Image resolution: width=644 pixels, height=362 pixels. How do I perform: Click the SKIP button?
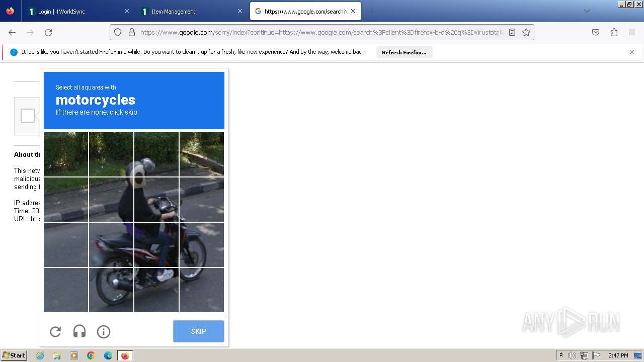pyautogui.click(x=199, y=331)
